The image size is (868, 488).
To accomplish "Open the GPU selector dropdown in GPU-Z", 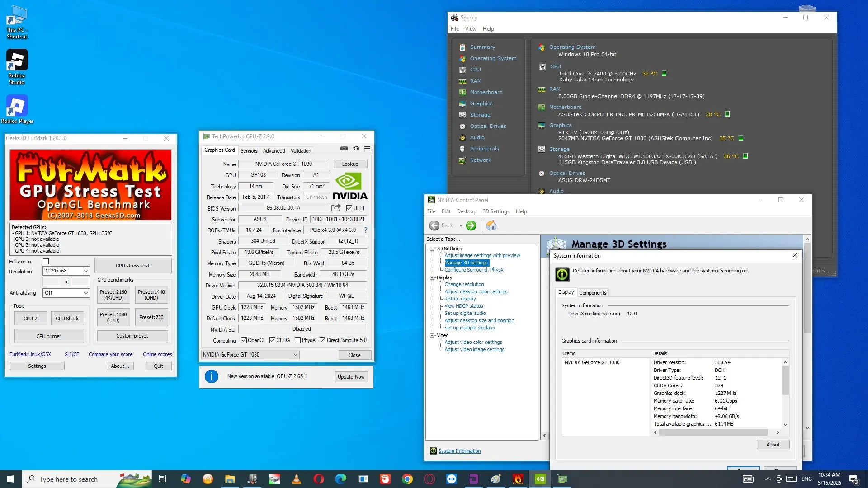I will (250, 355).
